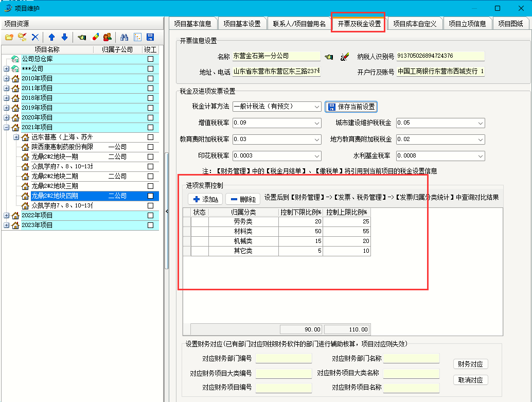The image size is (532, 402).
Task: Move project down with blue down arrow
Action: pos(64,37)
